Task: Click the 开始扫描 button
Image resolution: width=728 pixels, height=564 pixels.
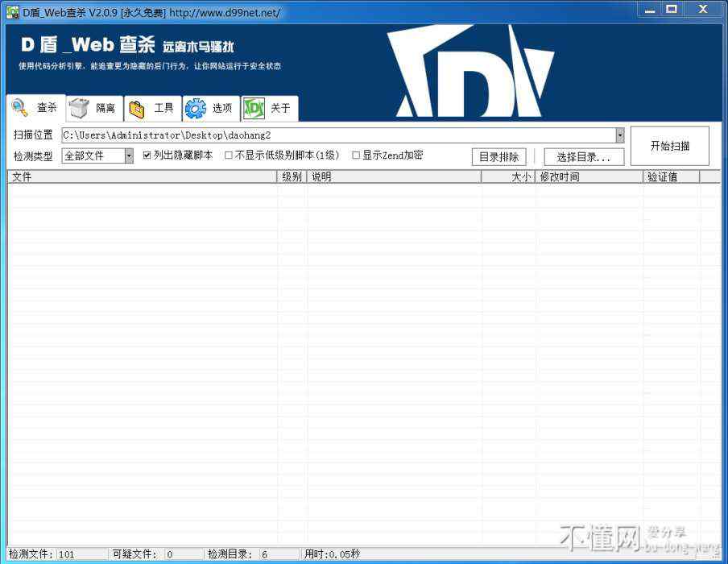Action: pyautogui.click(x=670, y=146)
